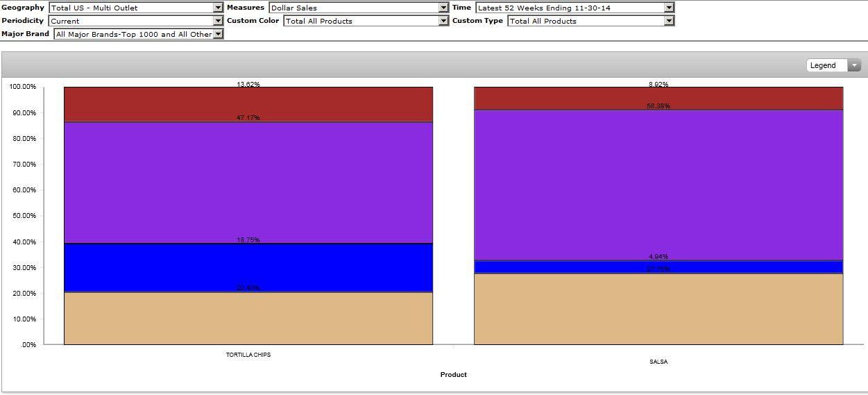868x395 pixels.
Task: Select the tan segment of Tortilla Chips bar
Action: (x=248, y=318)
